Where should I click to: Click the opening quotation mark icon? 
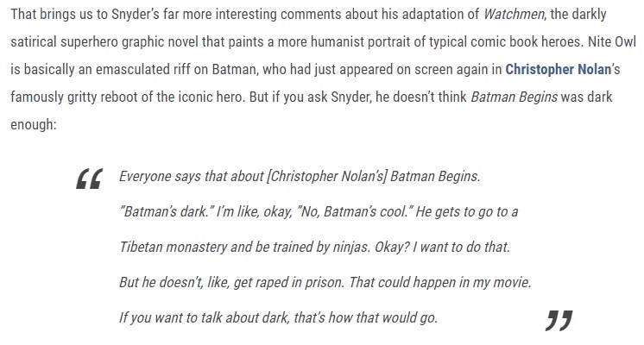click(x=89, y=179)
